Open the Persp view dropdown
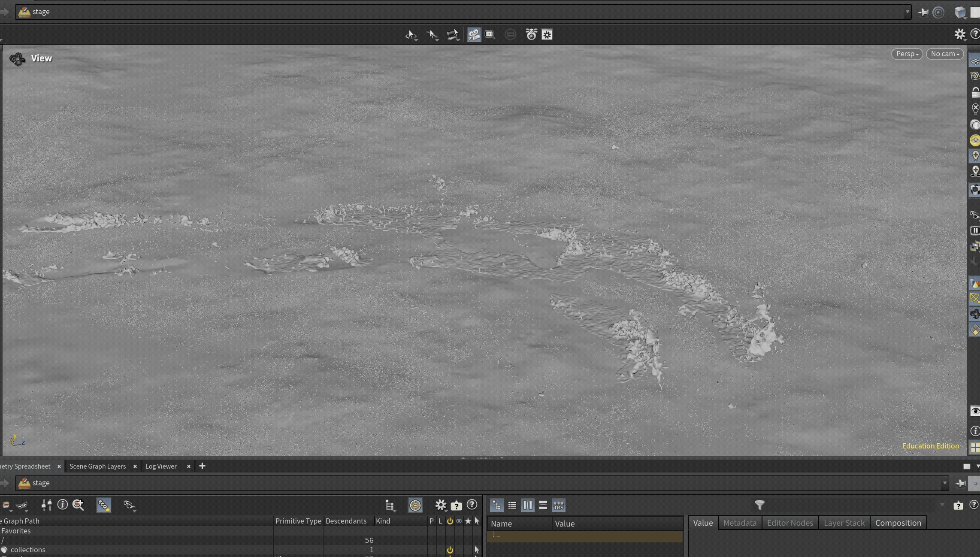 [907, 54]
